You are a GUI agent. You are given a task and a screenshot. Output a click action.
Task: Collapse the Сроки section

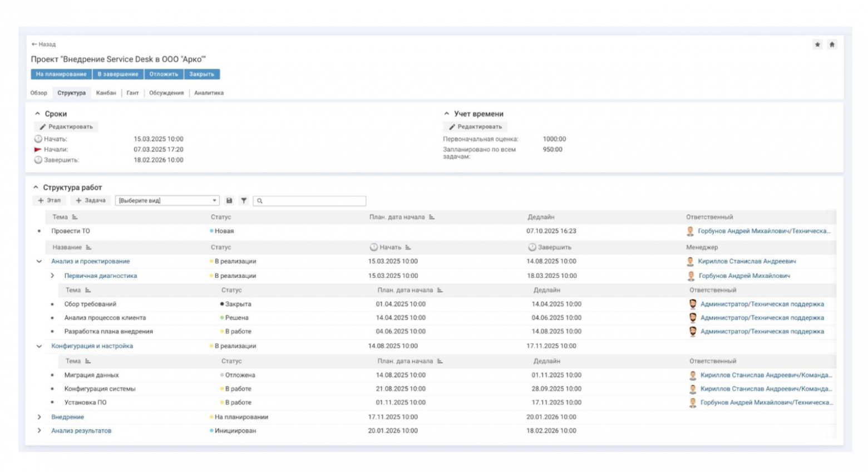pyautogui.click(x=37, y=114)
